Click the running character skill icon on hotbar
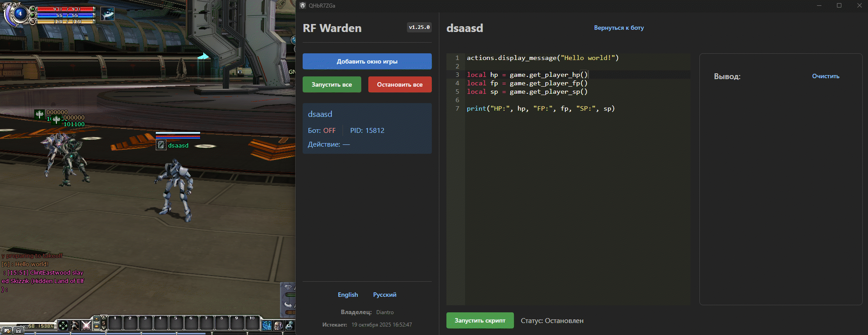This screenshot has height=335, width=868. click(75, 325)
